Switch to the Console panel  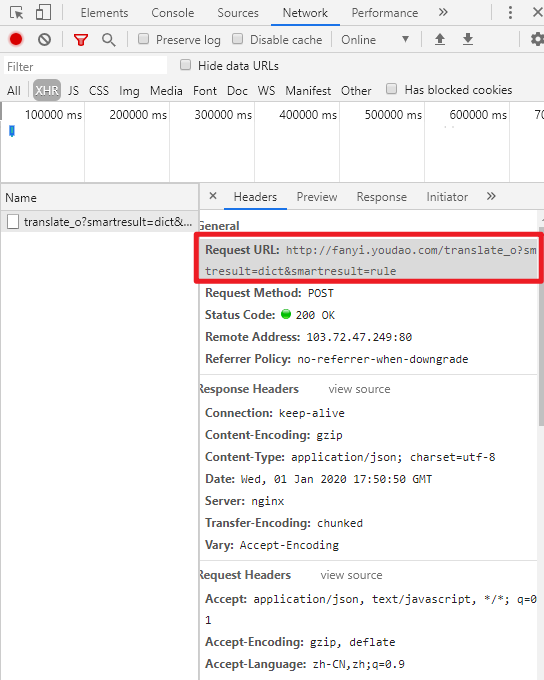click(173, 13)
